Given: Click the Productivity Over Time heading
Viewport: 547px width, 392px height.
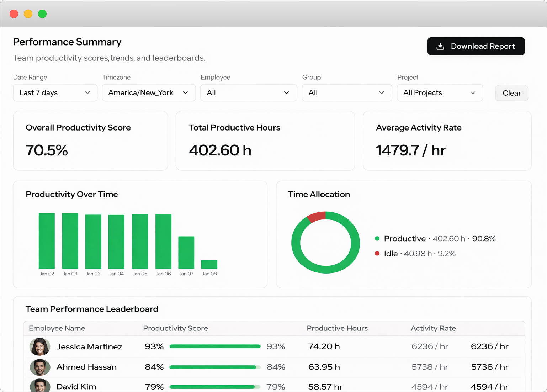Looking at the screenshot, I should 72,195.
